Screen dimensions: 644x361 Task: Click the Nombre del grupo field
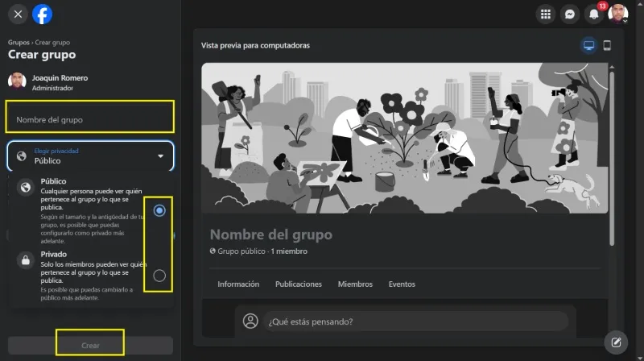90,119
